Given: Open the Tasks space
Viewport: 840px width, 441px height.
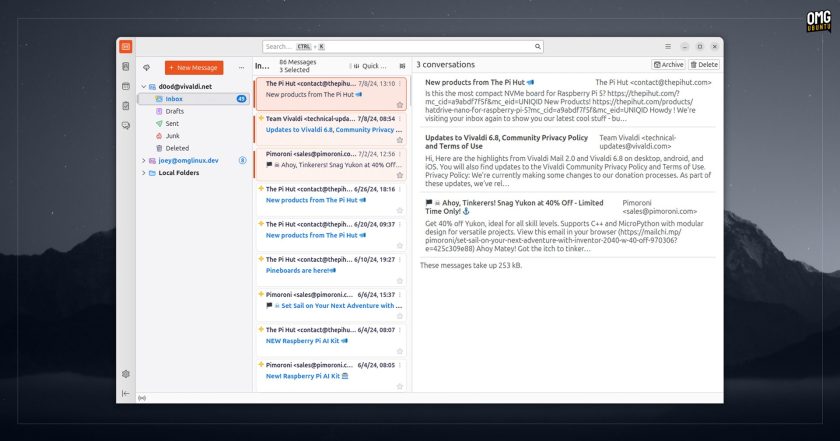Looking at the screenshot, I should tap(125, 106).
